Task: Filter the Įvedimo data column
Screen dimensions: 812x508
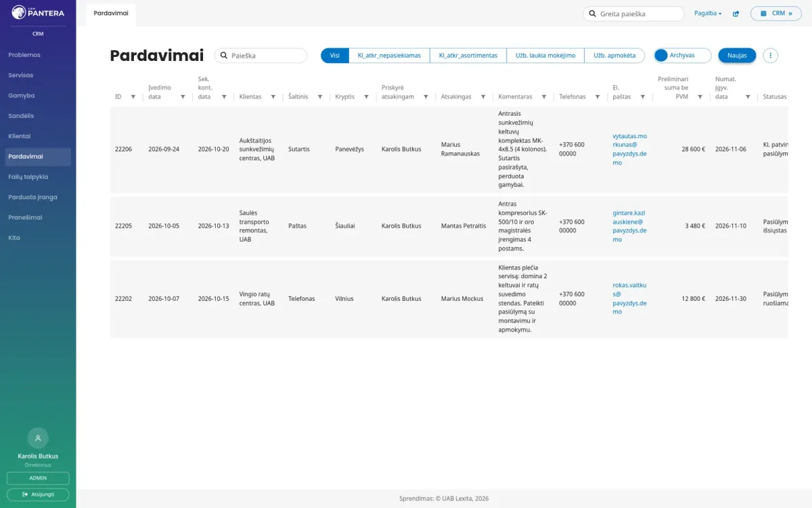Action: click(x=183, y=97)
